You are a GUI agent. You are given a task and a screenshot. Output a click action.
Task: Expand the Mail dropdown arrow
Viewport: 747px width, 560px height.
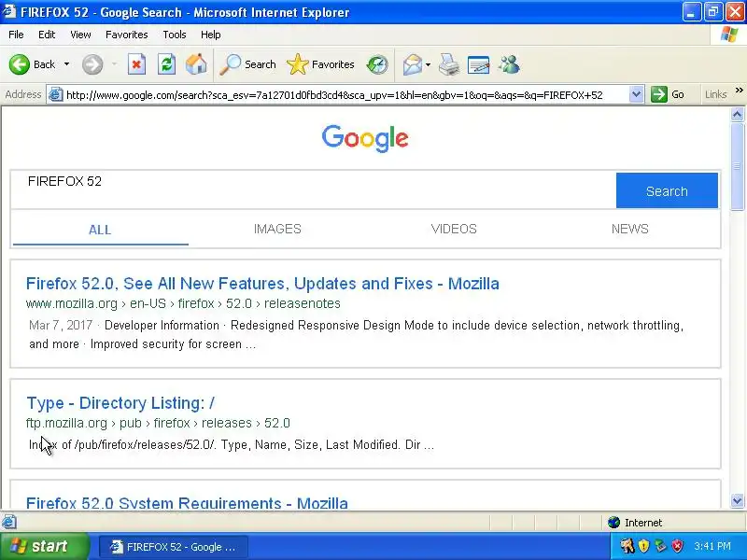428,64
